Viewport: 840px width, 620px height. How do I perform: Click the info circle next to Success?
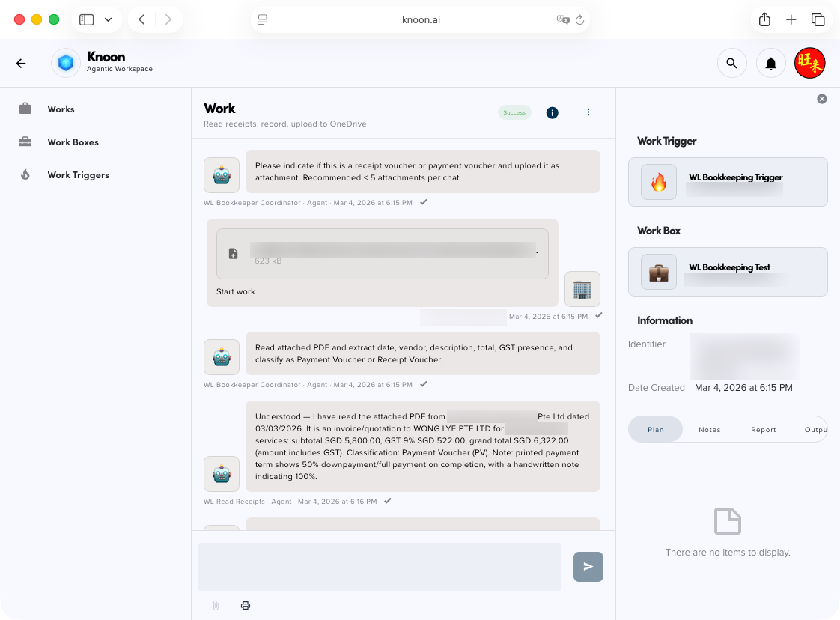pos(552,112)
